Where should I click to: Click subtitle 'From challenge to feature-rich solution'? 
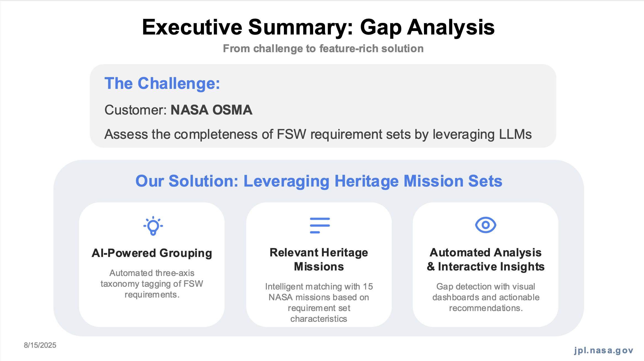(x=323, y=49)
